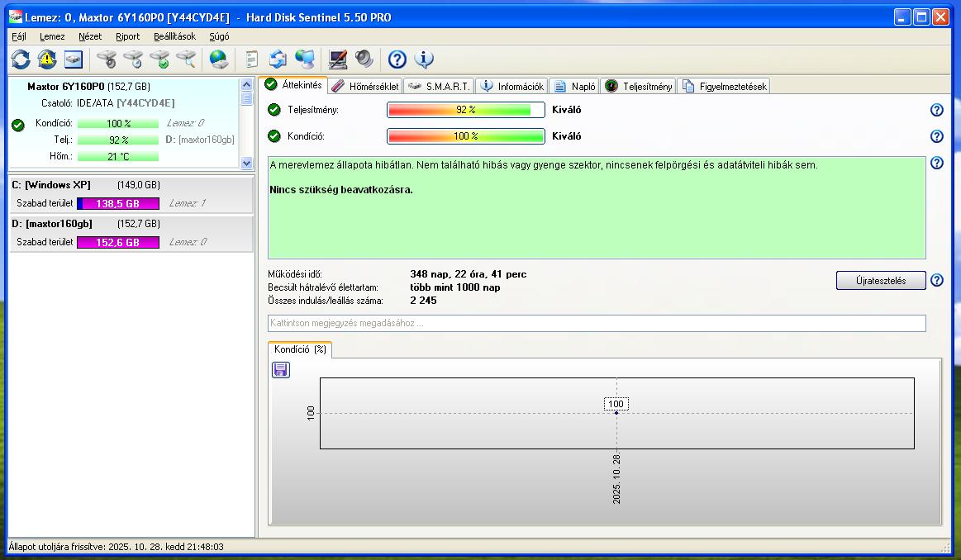Click the help icon beside Teljesítmény bar

(936, 110)
